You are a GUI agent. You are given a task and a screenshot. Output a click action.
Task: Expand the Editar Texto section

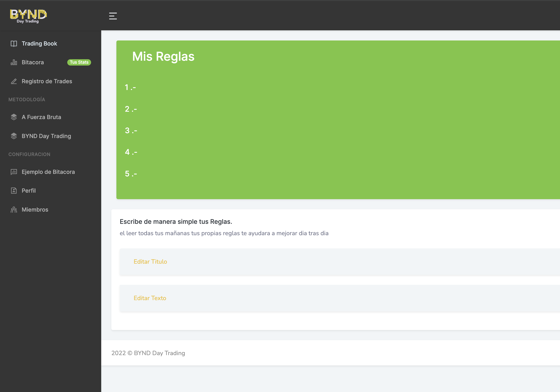click(150, 298)
